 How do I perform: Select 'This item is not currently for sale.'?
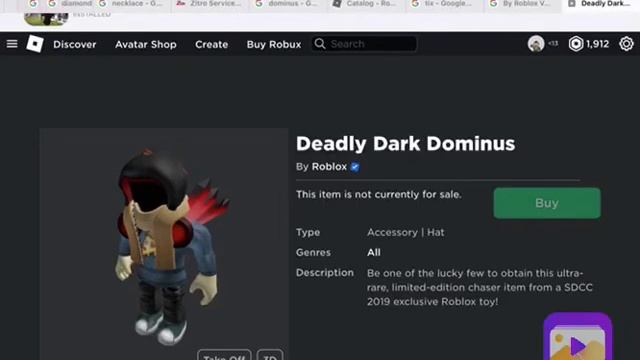tap(378, 194)
